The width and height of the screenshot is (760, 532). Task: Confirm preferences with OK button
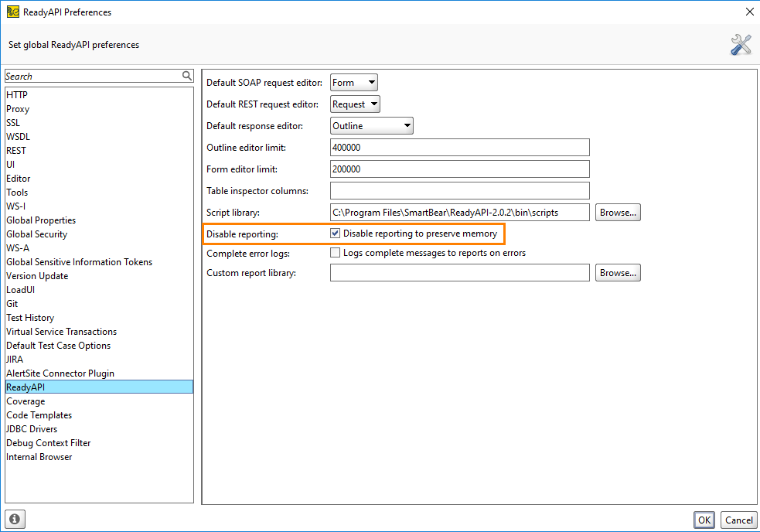pos(704,520)
